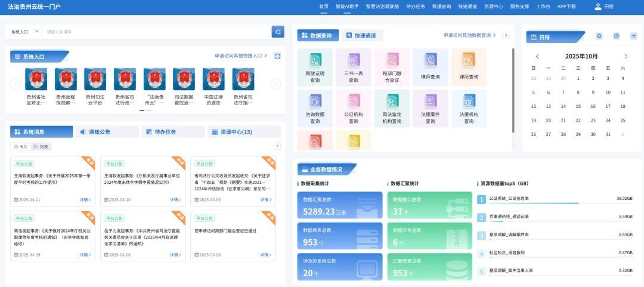Open the 释放证明查询 tile
The width and height of the screenshot is (644, 287).
click(315, 67)
